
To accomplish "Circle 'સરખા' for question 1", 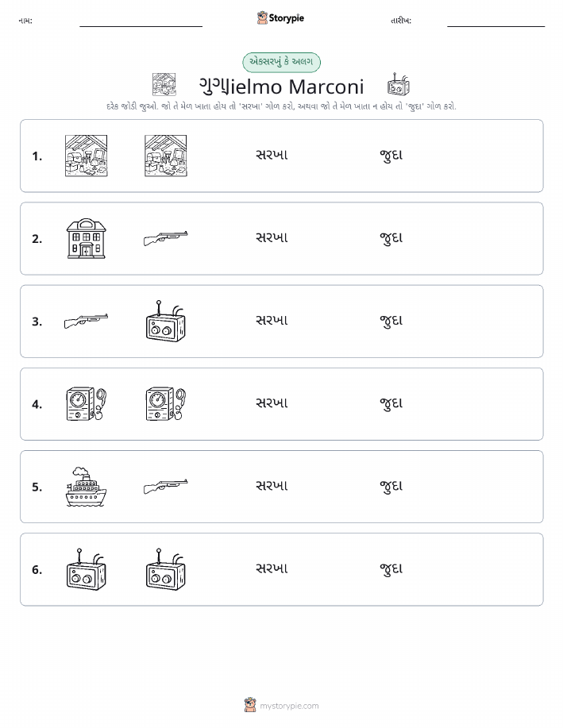I will click(272, 155).
